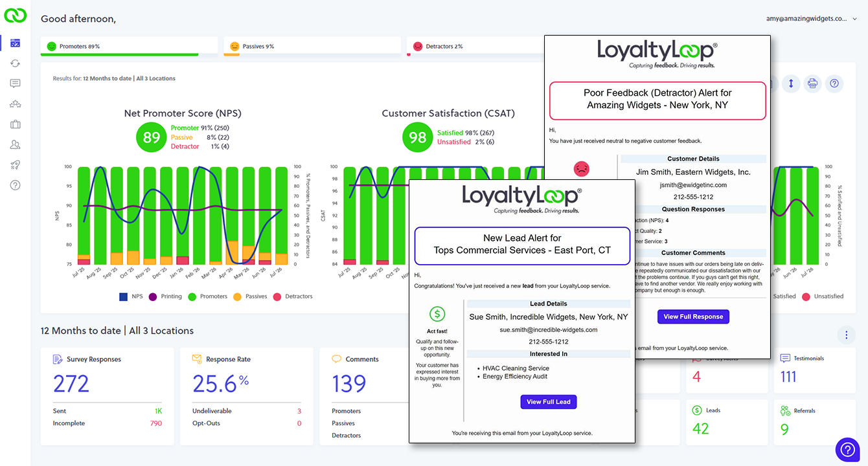
Task: Click the Comments speech bubble icon
Action: point(337,359)
